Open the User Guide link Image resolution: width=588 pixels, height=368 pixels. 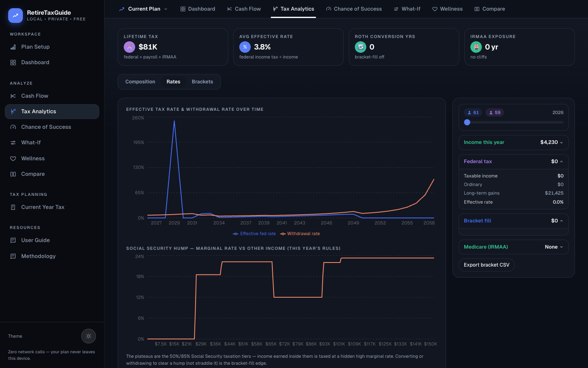[x=52, y=240]
